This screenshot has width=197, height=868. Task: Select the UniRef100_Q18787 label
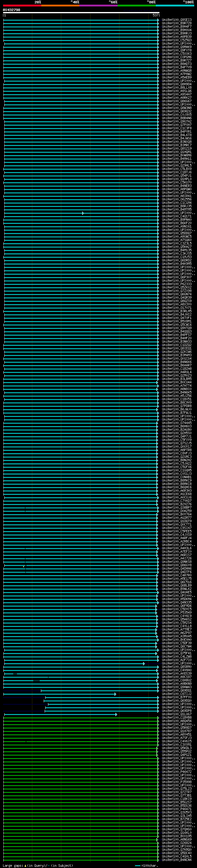point(177,731)
